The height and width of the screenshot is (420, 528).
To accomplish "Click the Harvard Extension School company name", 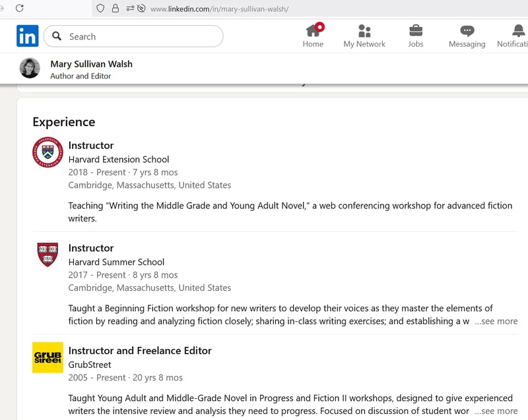I will click(119, 160).
